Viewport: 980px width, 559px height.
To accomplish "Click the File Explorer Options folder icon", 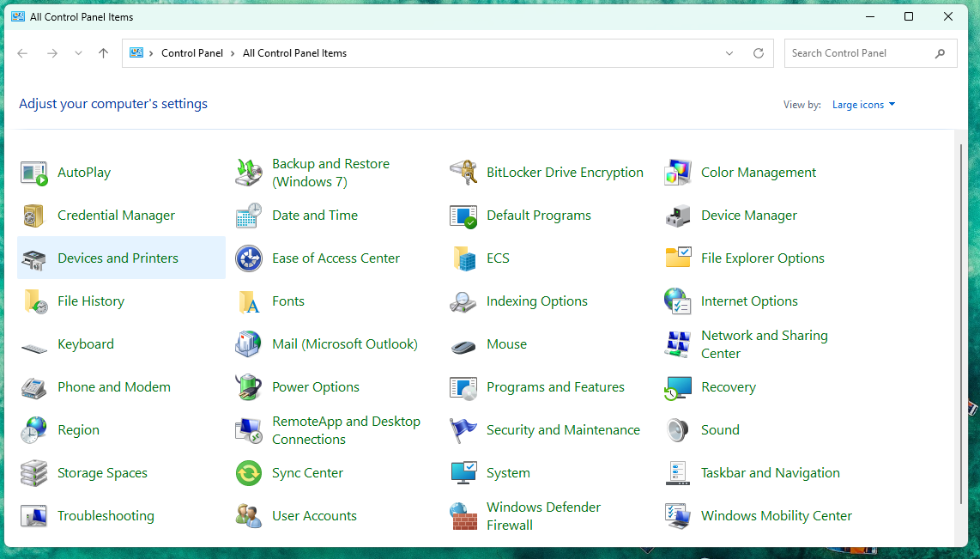I will 677,258.
